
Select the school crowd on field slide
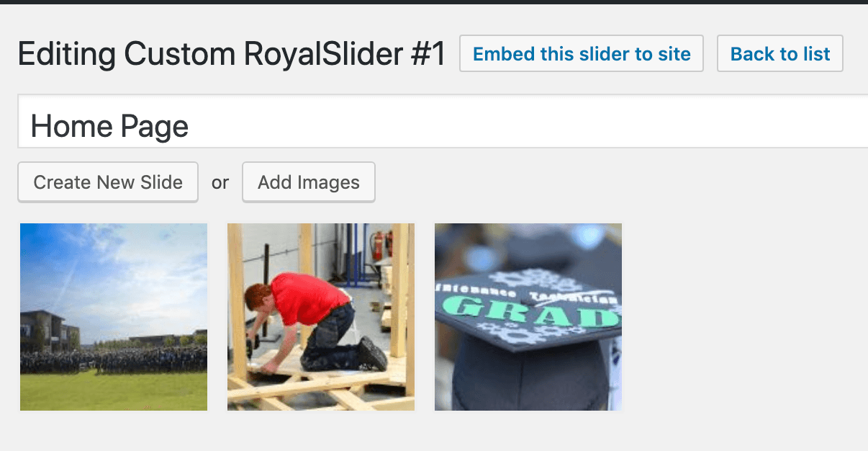coord(114,317)
